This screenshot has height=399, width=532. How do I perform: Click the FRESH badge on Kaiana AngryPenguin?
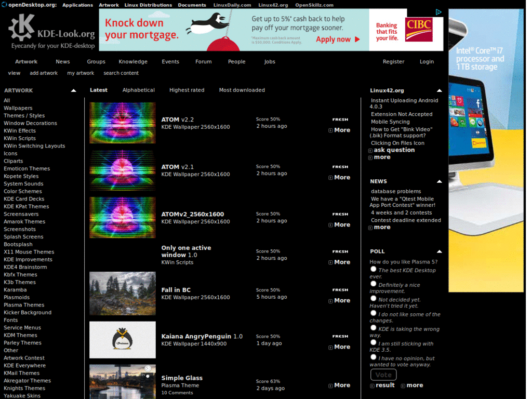(340, 336)
